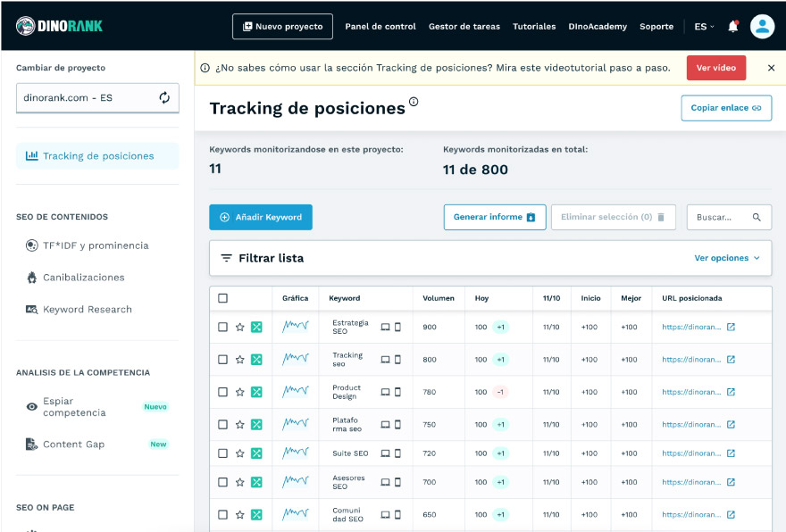Click info icon next to Tracking de posiciones title

[x=414, y=102]
